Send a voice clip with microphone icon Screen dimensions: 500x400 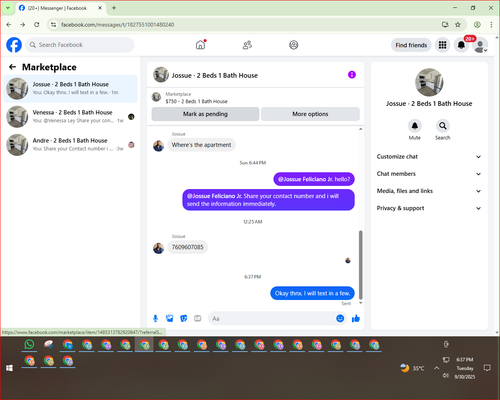click(x=155, y=319)
